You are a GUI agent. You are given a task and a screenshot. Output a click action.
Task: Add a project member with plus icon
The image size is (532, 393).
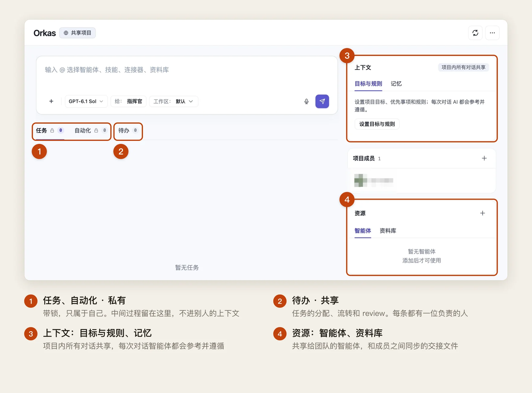pos(484,158)
